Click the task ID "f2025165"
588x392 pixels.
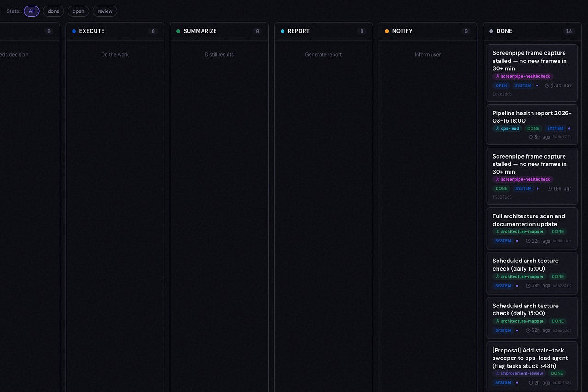pos(502,197)
